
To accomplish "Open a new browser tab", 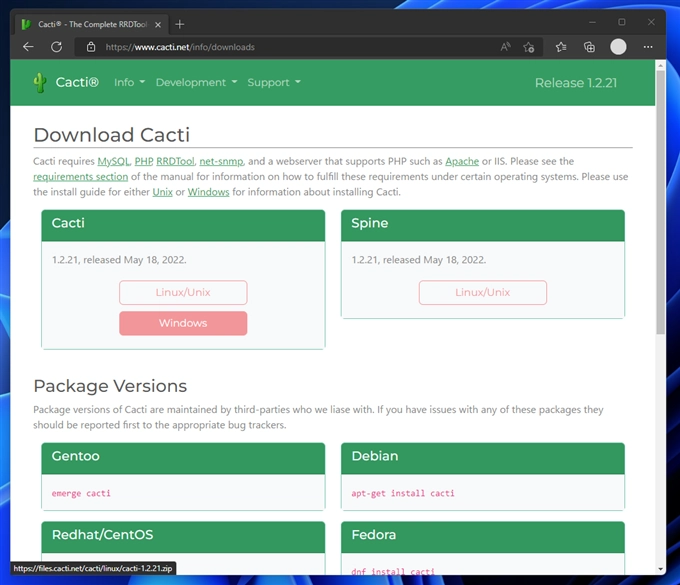I will (x=180, y=24).
